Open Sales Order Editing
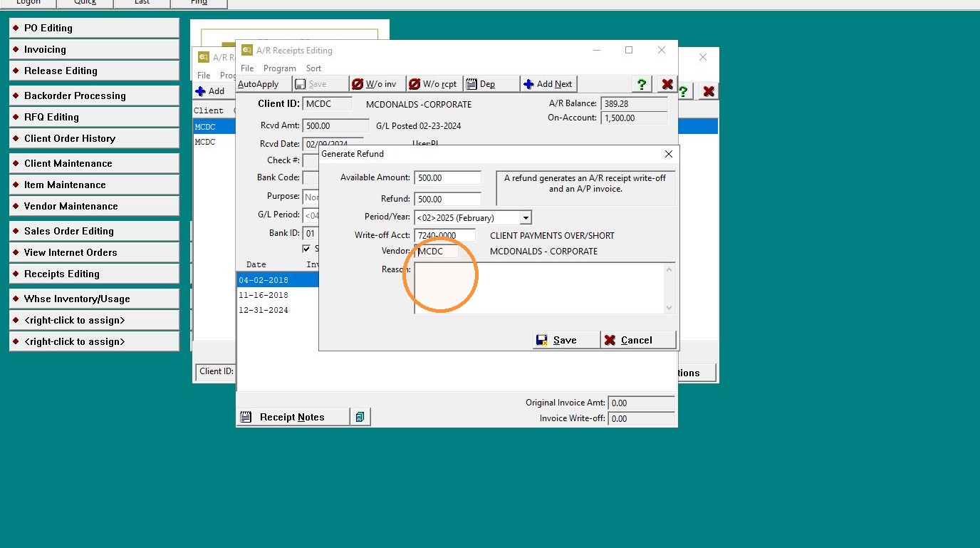 point(94,231)
